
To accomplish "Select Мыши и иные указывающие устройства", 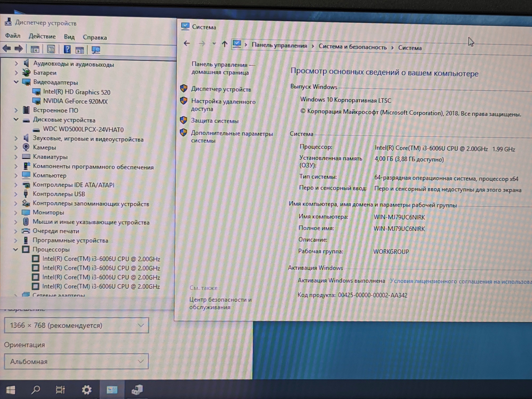I will (x=91, y=222).
